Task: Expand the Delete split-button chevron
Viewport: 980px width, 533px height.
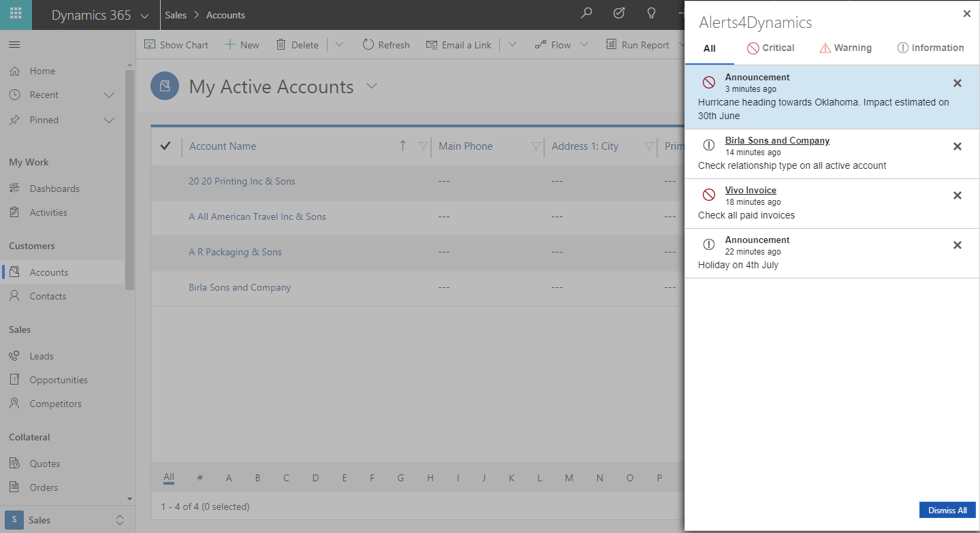Action: (x=339, y=45)
